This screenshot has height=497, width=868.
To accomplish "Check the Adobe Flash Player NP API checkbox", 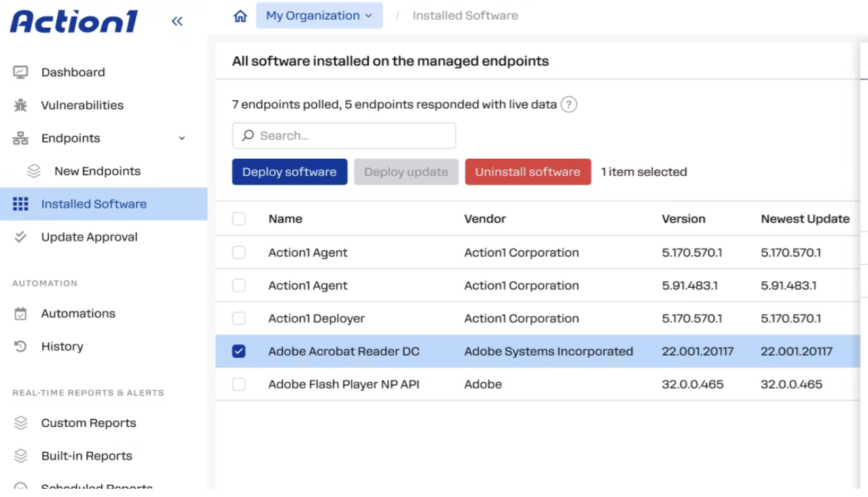I will 238,384.
